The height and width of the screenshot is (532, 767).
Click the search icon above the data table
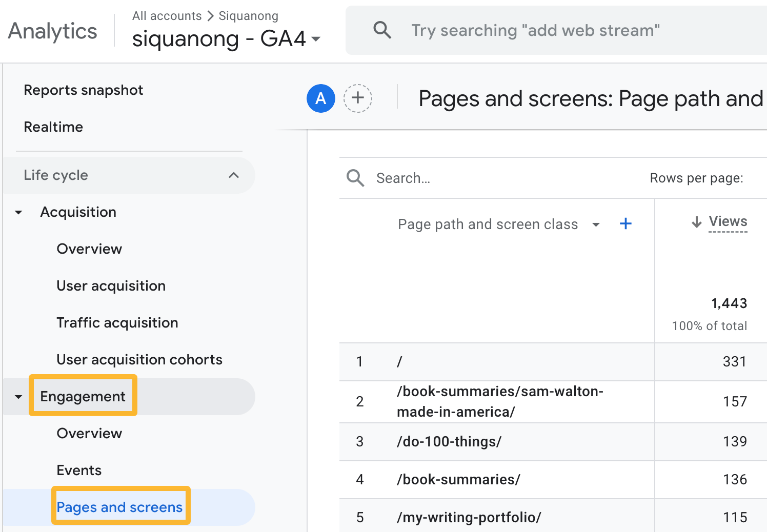tap(355, 178)
